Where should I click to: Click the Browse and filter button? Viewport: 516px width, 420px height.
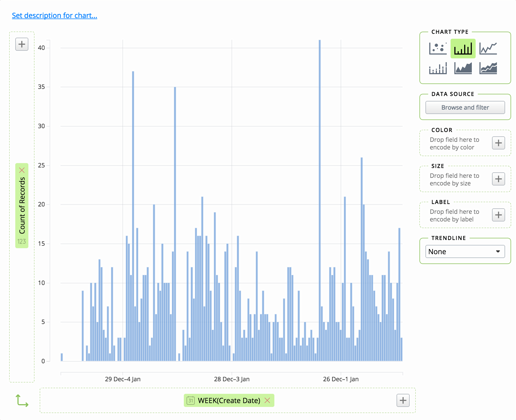click(x=465, y=107)
